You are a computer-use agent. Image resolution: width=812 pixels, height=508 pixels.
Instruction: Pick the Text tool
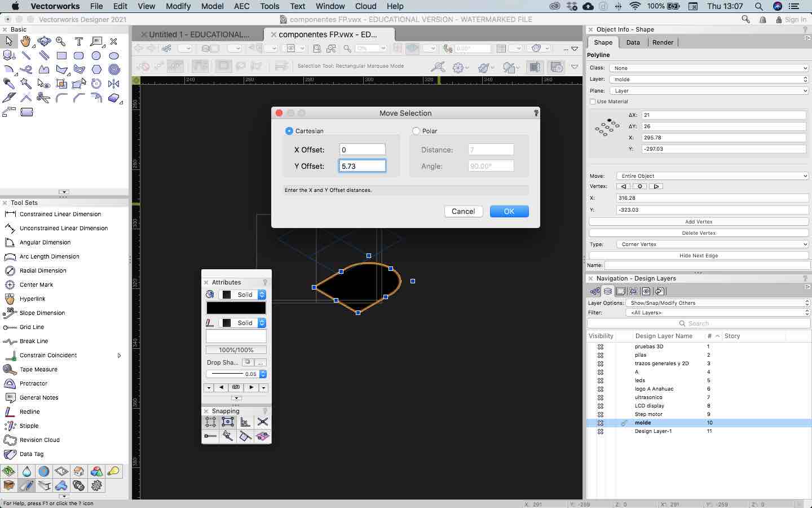(78, 41)
